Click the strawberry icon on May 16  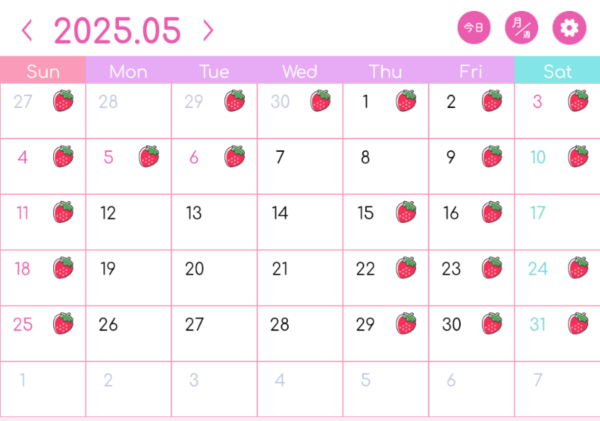[x=492, y=212]
